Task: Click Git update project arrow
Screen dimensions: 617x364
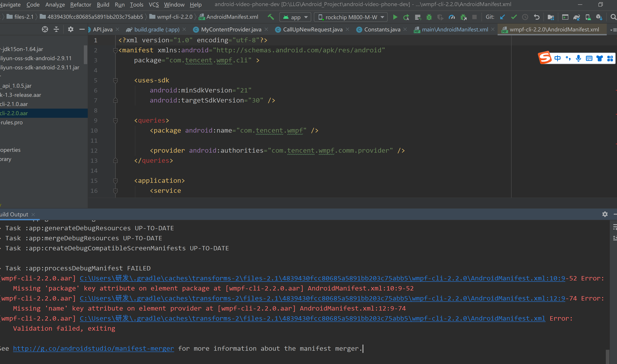Action: (502, 17)
